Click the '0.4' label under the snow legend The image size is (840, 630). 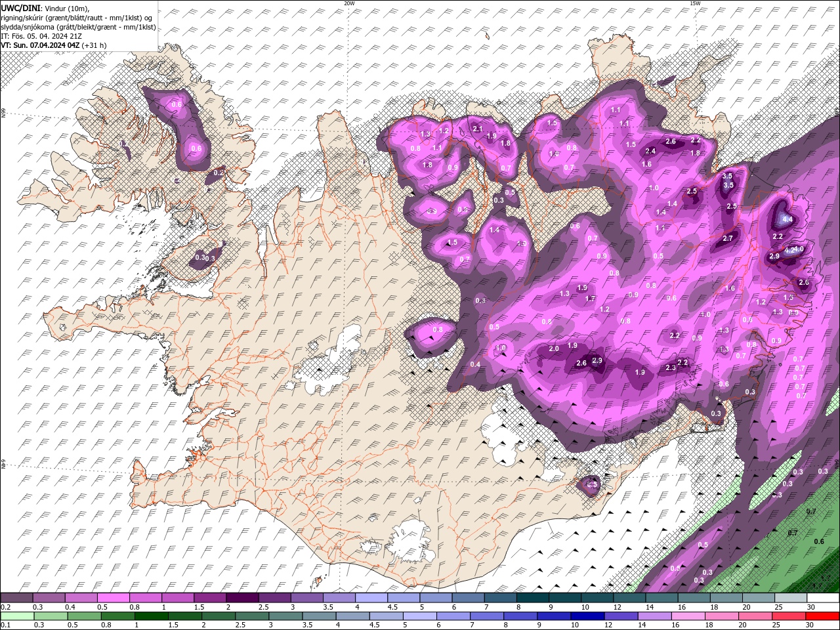(70, 607)
